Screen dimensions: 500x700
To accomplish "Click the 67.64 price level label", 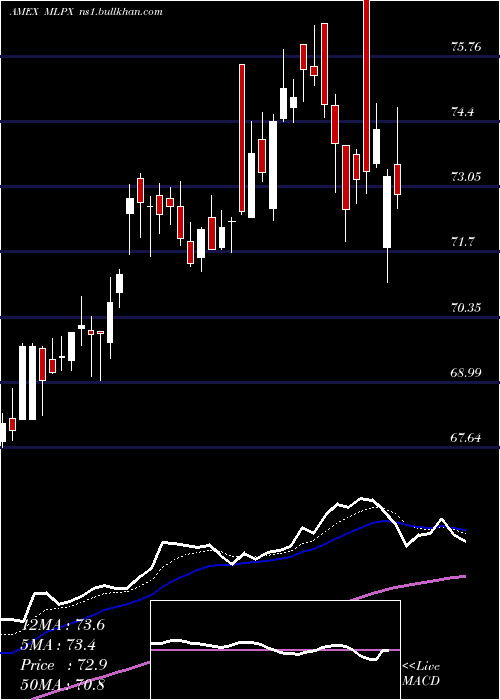I will (x=466, y=438).
